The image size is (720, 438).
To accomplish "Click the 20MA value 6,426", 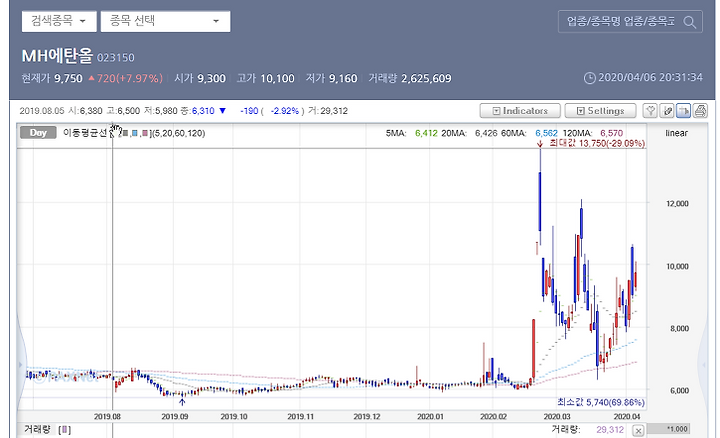I will click(486, 133).
